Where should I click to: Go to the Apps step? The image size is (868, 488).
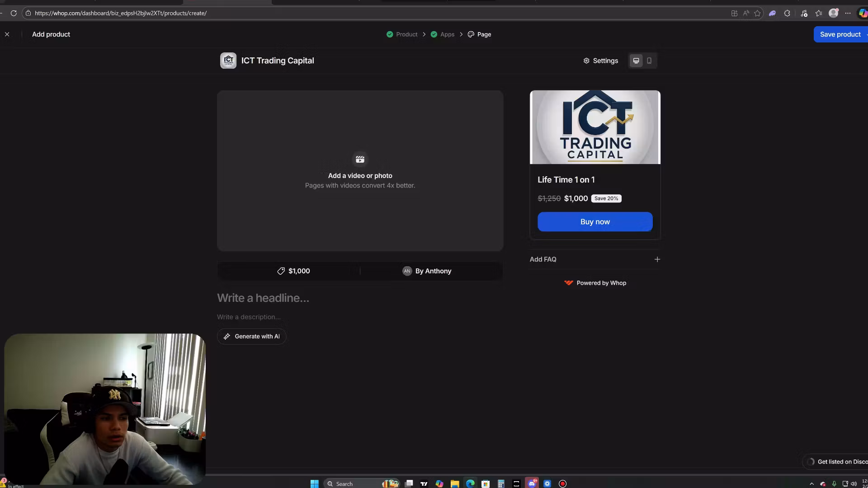pos(447,34)
